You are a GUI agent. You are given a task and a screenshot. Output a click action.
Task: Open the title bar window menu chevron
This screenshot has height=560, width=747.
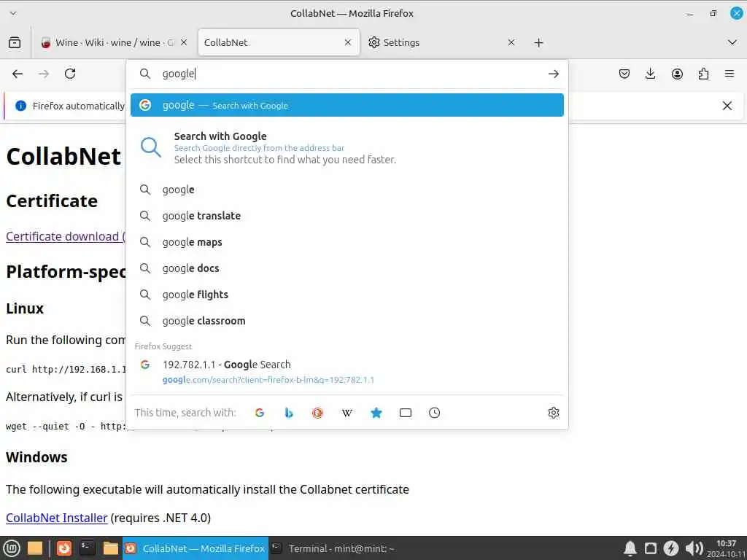(13, 13)
